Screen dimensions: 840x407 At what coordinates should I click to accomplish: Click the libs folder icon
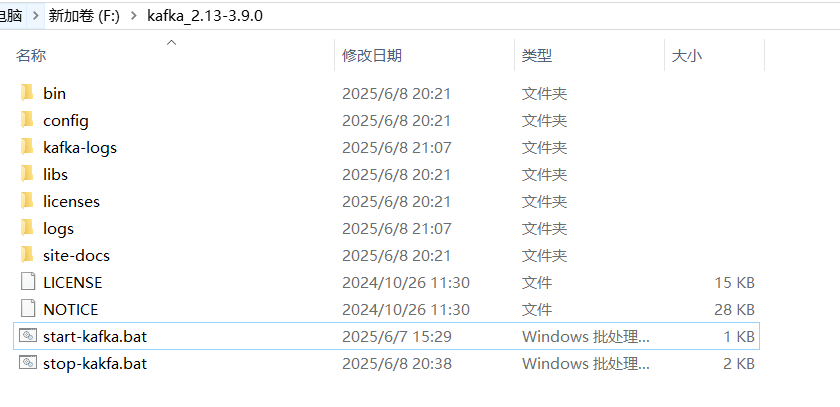pyautogui.click(x=26, y=174)
